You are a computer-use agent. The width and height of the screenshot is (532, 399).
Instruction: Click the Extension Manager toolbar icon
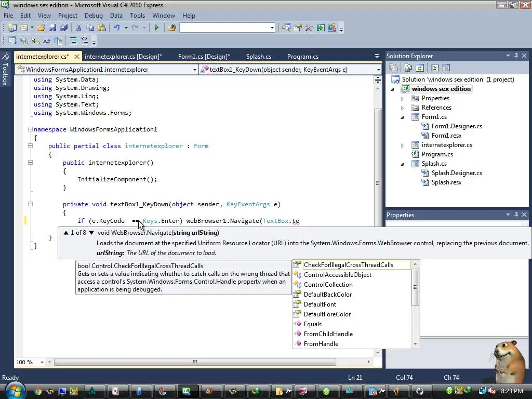(332, 28)
